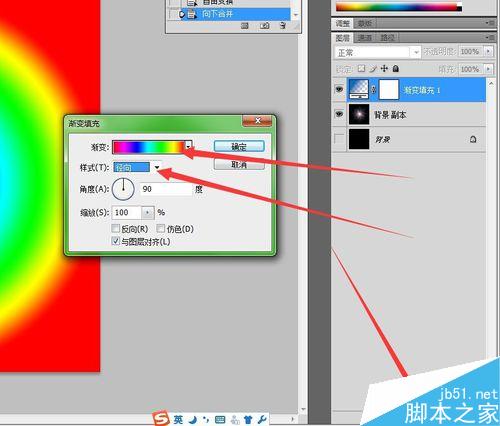Click the lock all padlock icon
500x426 pixels.
pos(396,69)
